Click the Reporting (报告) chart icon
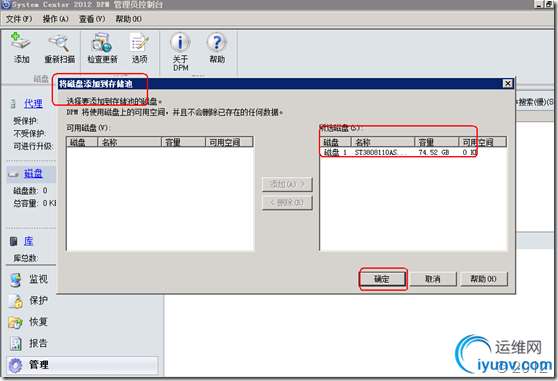 (15, 343)
